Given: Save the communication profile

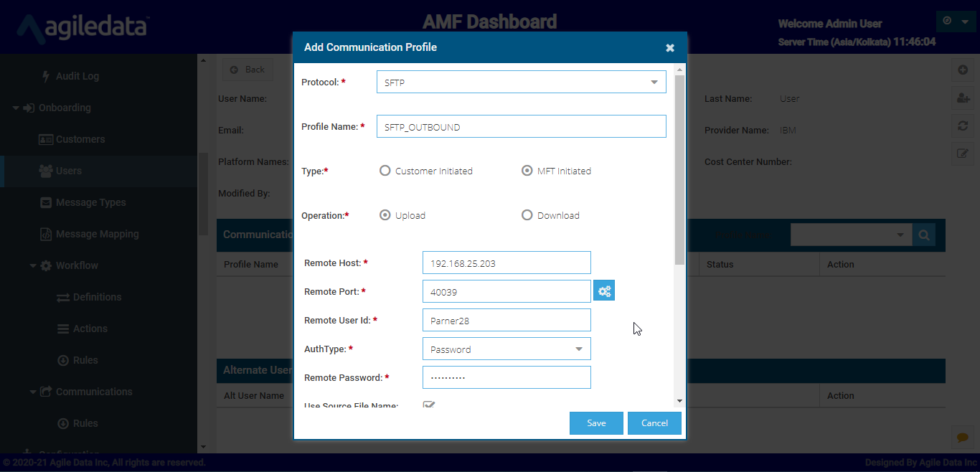Looking at the screenshot, I should (x=596, y=423).
